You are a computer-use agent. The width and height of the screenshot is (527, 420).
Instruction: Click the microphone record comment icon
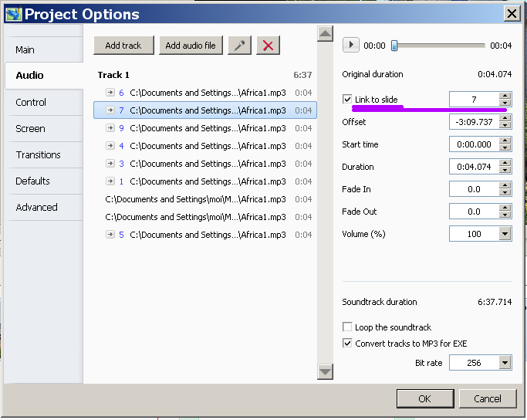pyautogui.click(x=240, y=45)
